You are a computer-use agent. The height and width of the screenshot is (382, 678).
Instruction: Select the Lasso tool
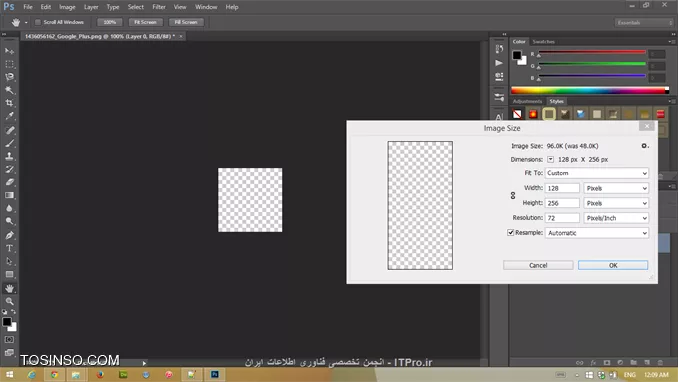click(x=9, y=77)
